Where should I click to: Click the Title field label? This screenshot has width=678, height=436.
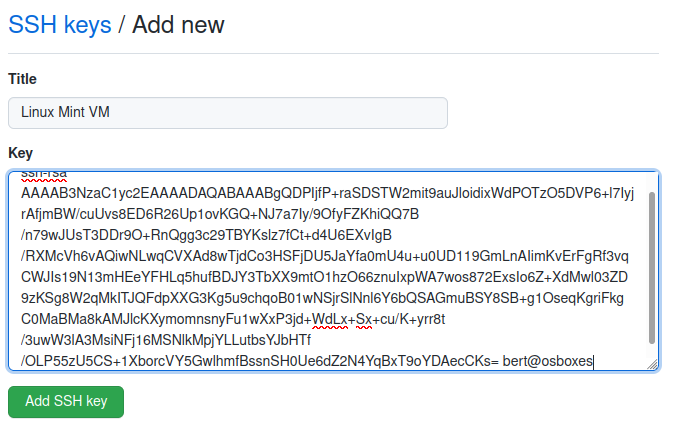[23, 78]
